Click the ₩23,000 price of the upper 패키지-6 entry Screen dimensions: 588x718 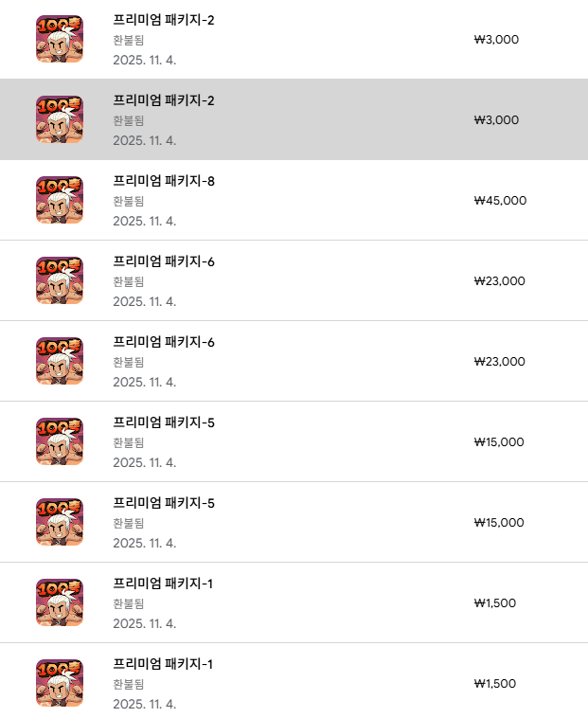500,281
